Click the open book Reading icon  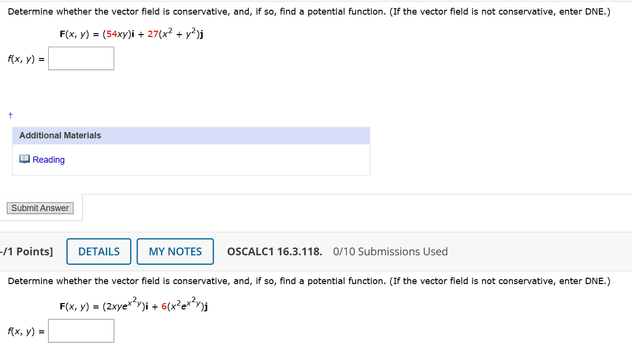click(24, 158)
